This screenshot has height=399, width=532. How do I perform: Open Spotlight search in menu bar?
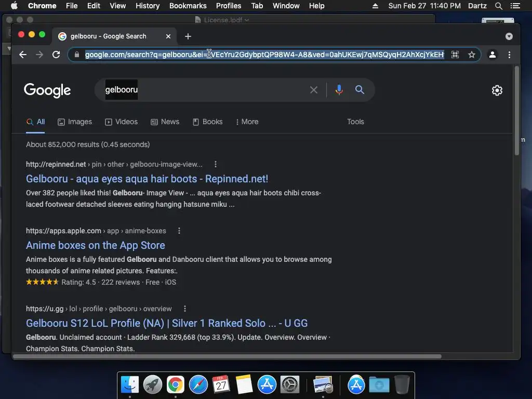[498, 6]
